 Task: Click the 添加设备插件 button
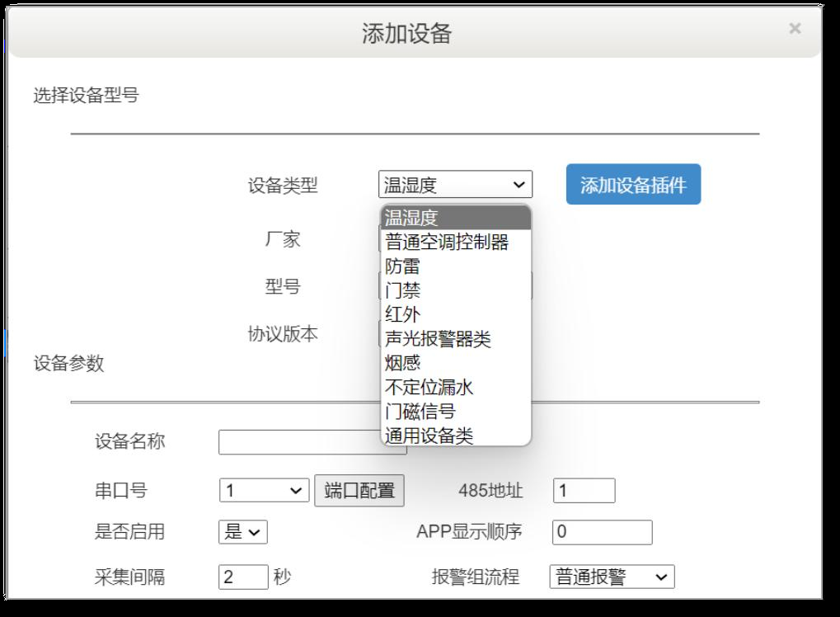[632, 185]
